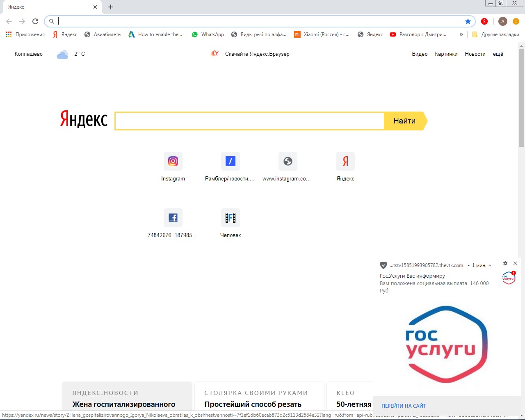
Task: Open the Авиабилеты bookmark
Action: (x=103, y=34)
